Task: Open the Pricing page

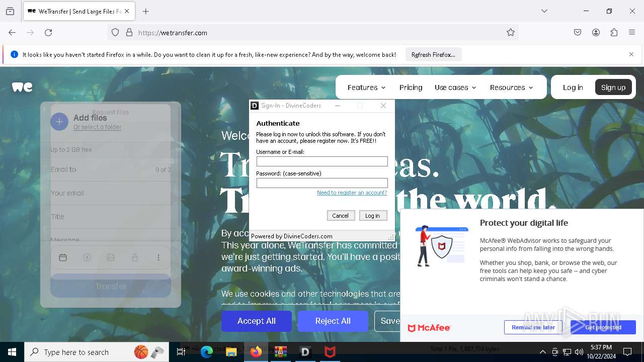Action: [x=411, y=87]
